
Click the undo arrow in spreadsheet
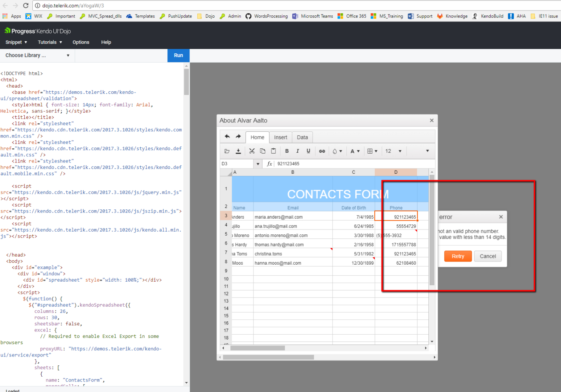[x=227, y=137]
